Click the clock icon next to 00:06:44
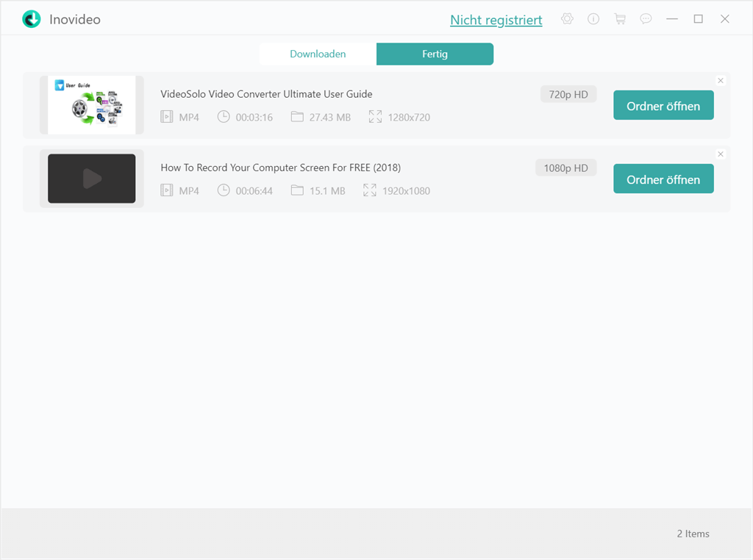Viewport: 753px width, 560px height. click(x=224, y=190)
